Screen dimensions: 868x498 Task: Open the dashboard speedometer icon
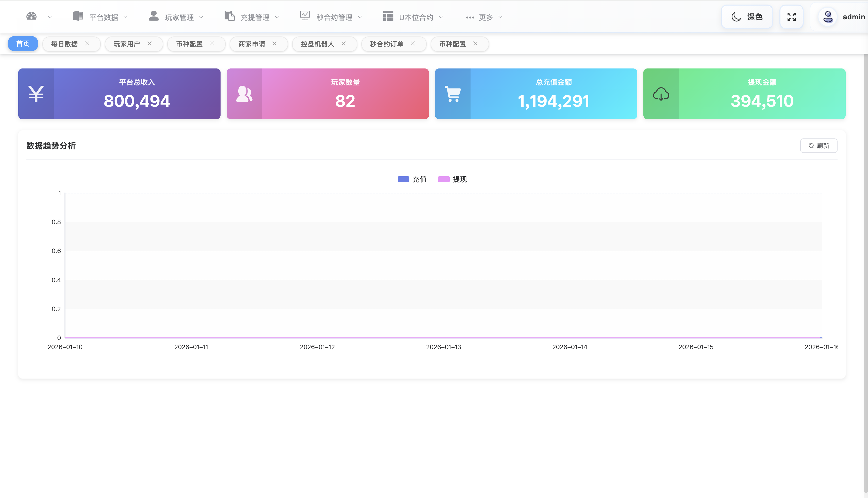(x=31, y=16)
